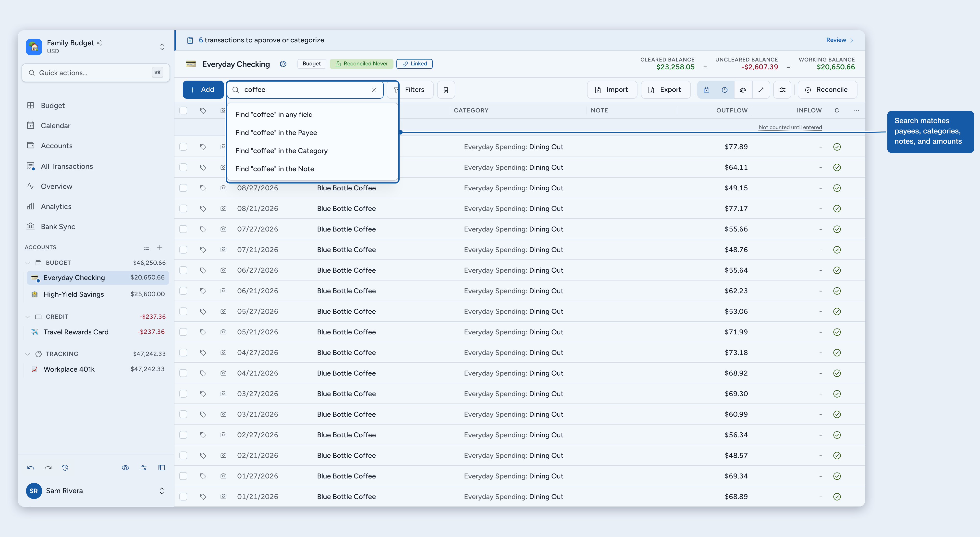Click cleared check icon on $68.89 row
The height and width of the screenshot is (537, 980).
tap(837, 497)
